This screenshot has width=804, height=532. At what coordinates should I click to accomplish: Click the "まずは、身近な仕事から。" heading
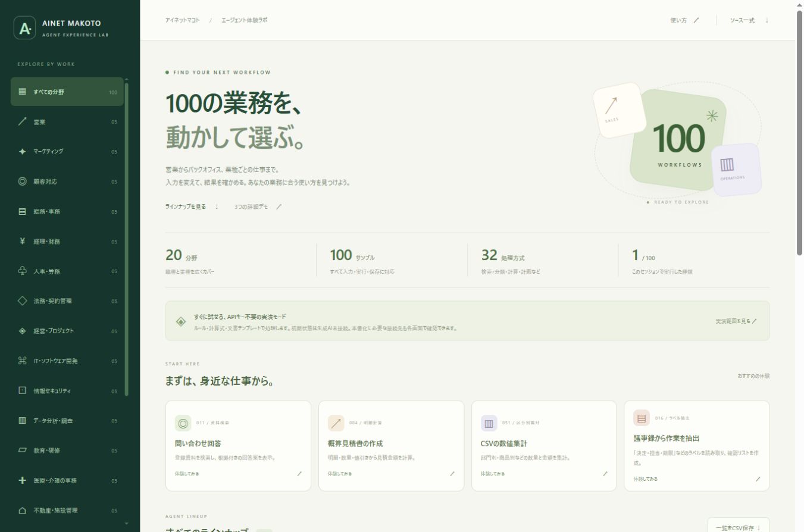tap(220, 381)
